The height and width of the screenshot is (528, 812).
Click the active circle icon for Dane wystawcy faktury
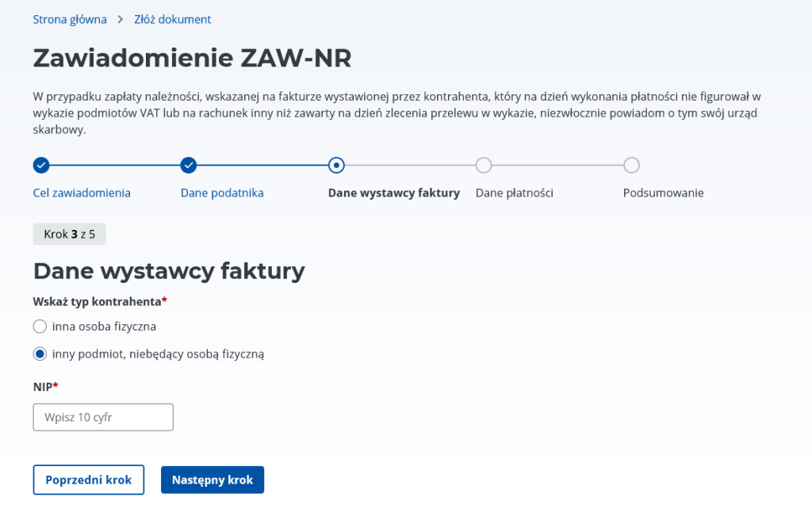(336, 166)
